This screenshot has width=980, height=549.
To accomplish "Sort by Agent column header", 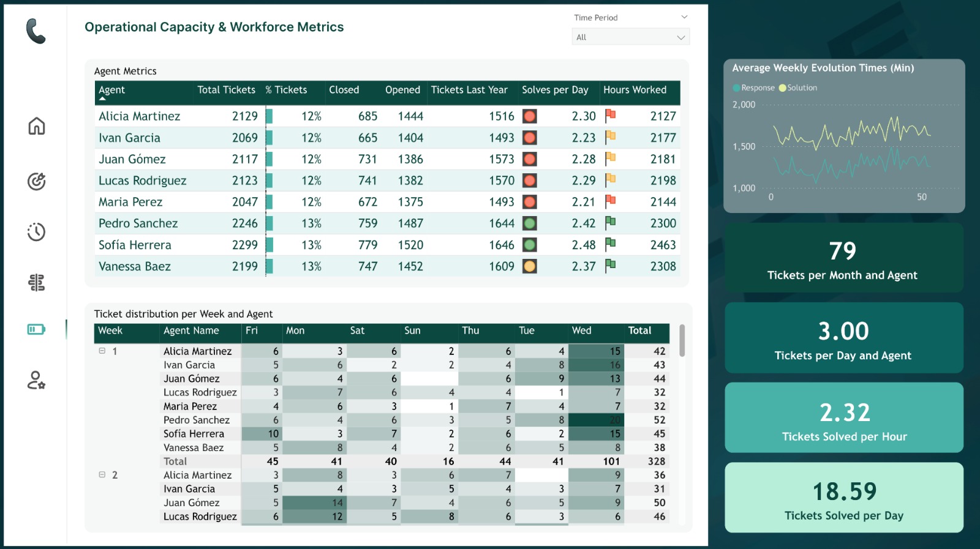I will click(x=111, y=90).
